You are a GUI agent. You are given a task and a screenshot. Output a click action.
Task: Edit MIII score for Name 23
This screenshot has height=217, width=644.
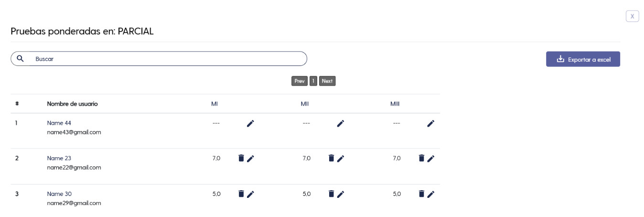tap(431, 159)
